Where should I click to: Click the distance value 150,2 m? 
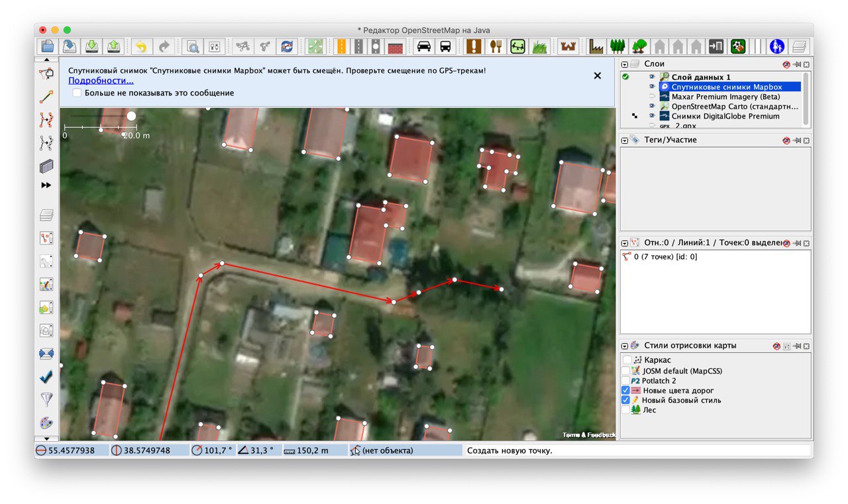313,450
